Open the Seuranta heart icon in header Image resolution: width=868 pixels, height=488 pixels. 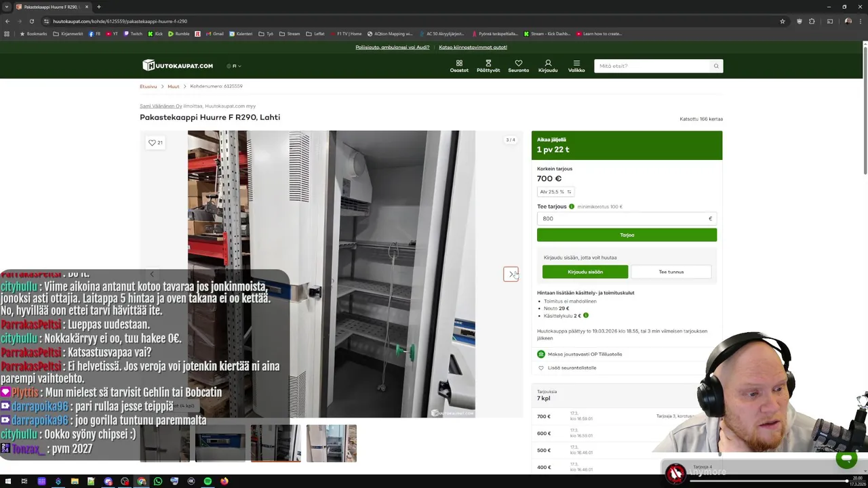(519, 66)
